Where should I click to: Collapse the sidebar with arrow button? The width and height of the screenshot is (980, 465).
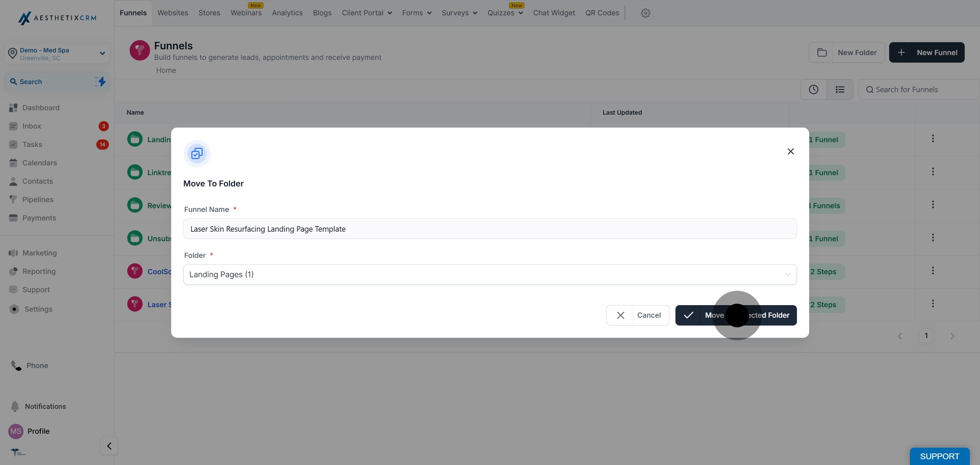tap(109, 446)
